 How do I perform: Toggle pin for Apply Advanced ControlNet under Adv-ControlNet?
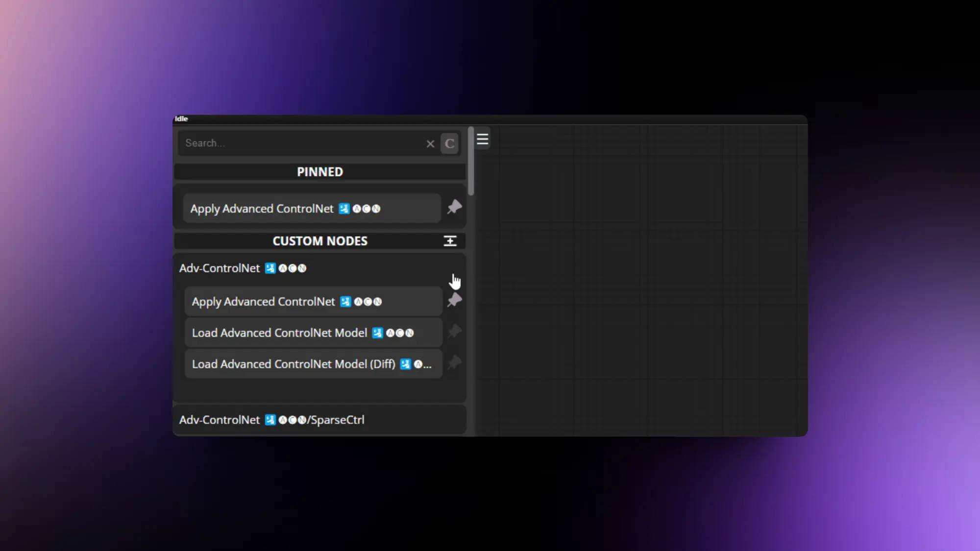pos(454,300)
